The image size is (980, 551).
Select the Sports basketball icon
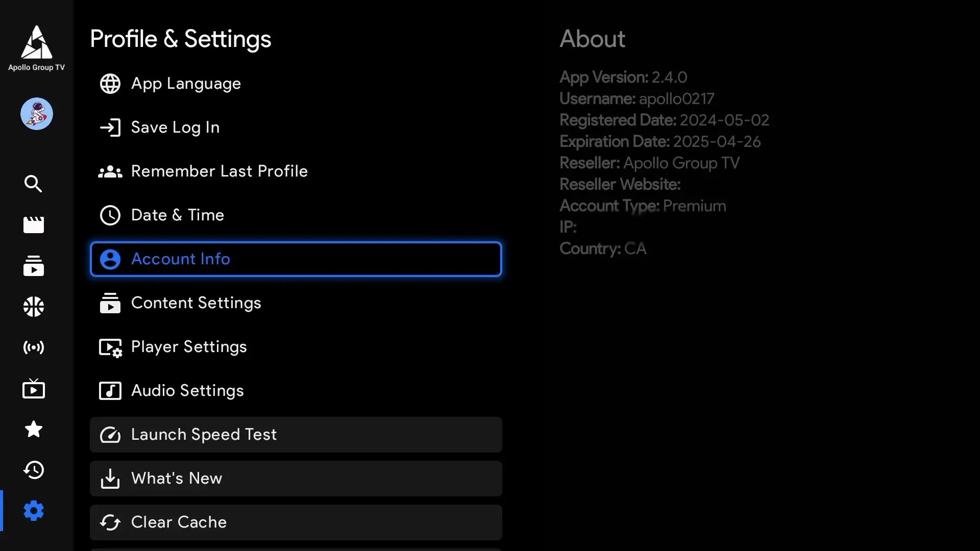click(x=34, y=307)
